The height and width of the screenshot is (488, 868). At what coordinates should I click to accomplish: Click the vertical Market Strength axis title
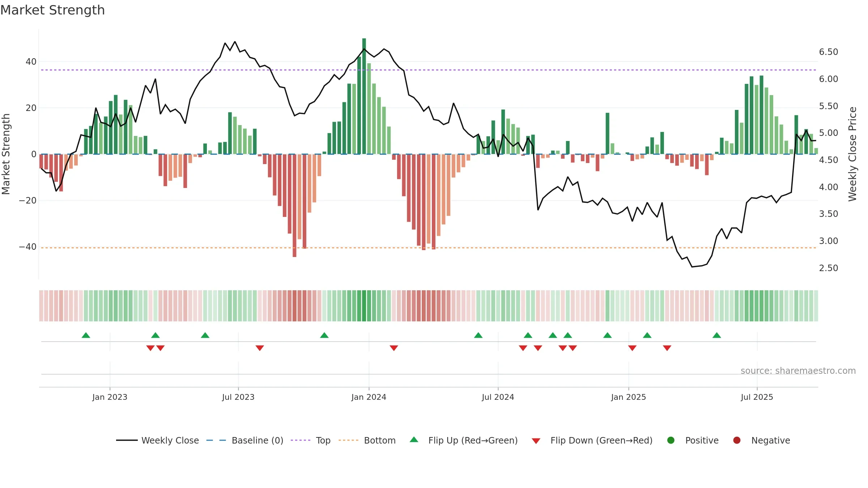(6, 154)
